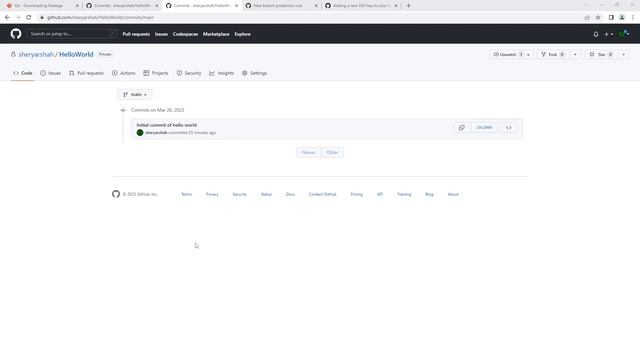Open the footer Security link

pyautogui.click(x=239, y=194)
